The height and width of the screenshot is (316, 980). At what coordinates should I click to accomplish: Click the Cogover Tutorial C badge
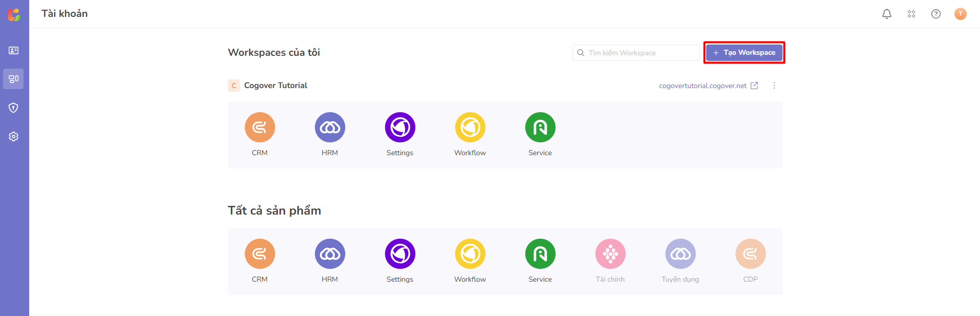pyautogui.click(x=234, y=86)
